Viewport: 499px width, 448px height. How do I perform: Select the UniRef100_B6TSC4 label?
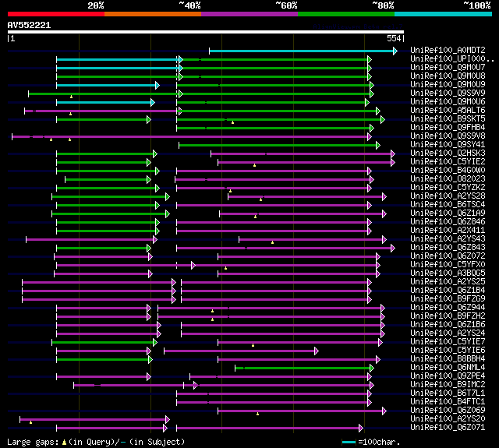pyautogui.click(x=448, y=205)
